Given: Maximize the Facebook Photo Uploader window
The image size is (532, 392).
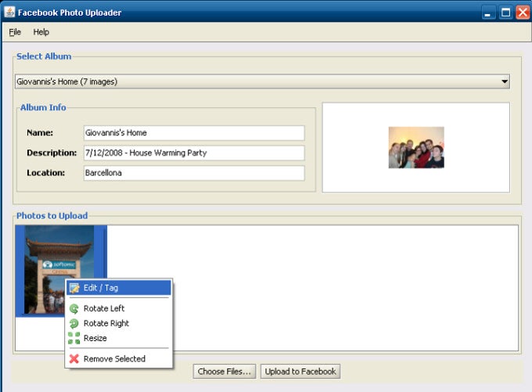Looking at the screenshot, I should (505, 13).
